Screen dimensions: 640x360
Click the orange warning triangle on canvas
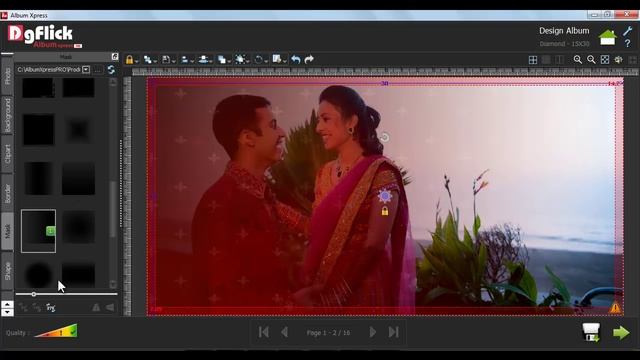point(615,307)
